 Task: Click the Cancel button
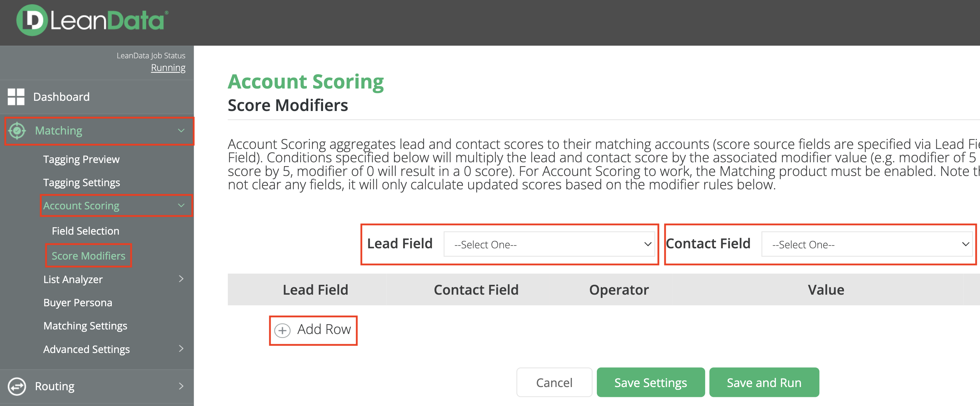(554, 382)
